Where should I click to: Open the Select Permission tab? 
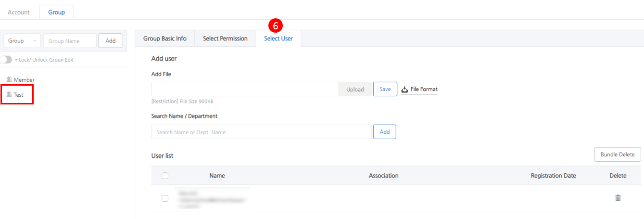pos(225,39)
